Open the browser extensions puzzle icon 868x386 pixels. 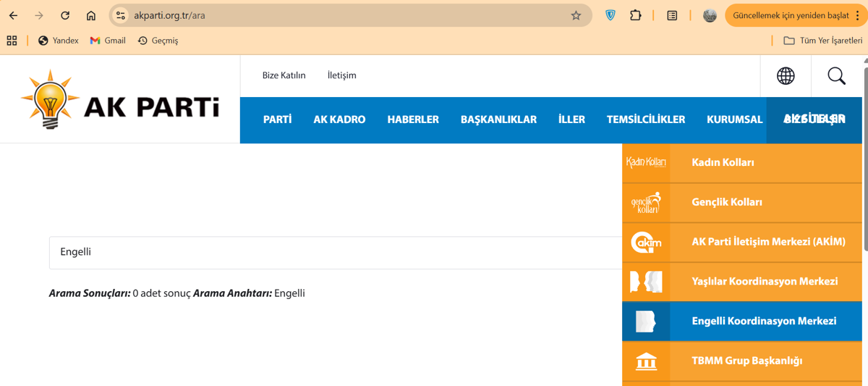click(x=635, y=15)
